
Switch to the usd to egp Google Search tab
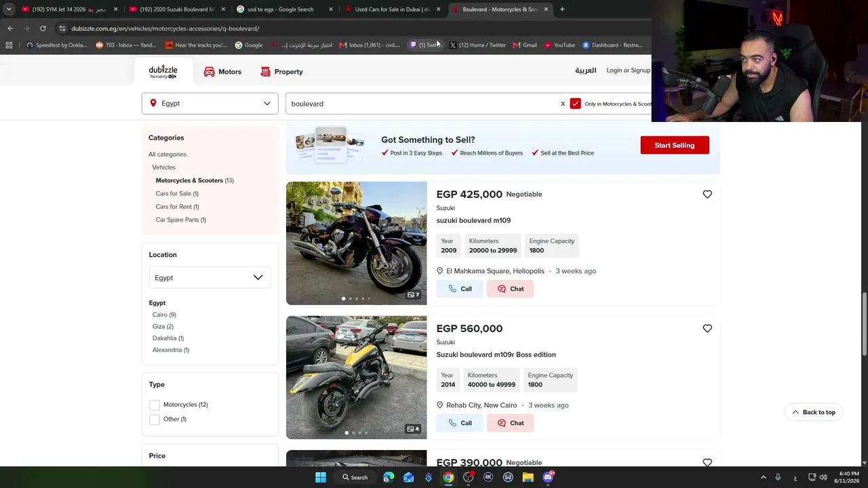[285, 9]
